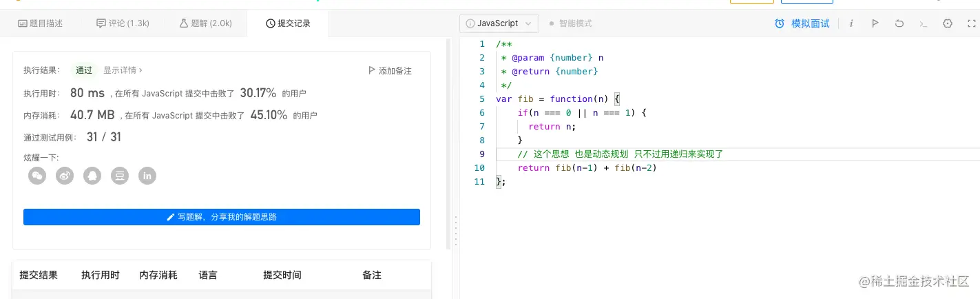The image size is (980, 299).
Task: Share result via Douban icon
Action: (120, 176)
